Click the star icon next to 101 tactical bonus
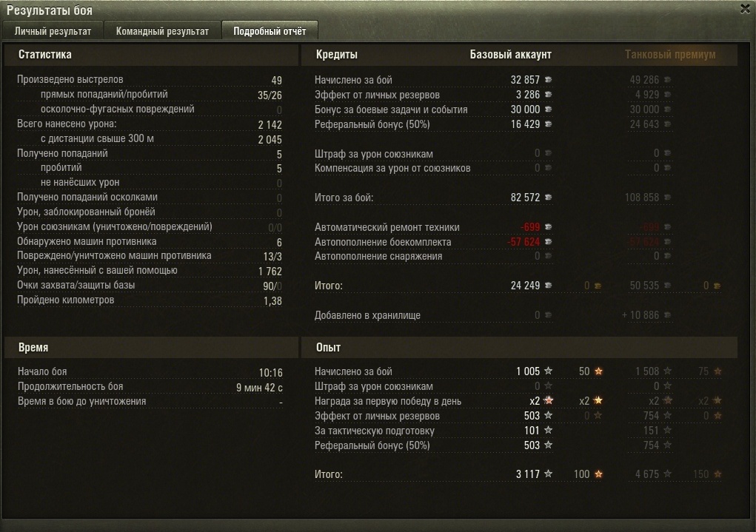The width and height of the screenshot is (756, 532). tap(548, 431)
